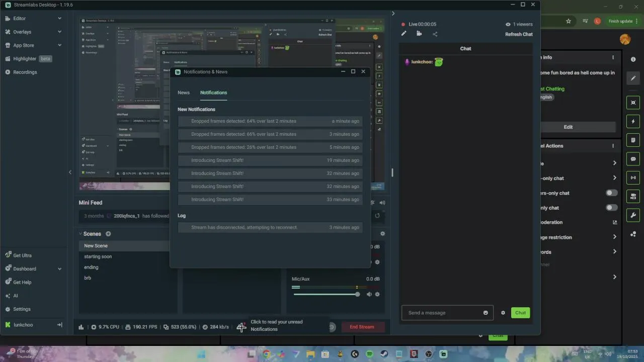
Task: Expand the App Store sidebar dropdown
Action: tap(59, 45)
